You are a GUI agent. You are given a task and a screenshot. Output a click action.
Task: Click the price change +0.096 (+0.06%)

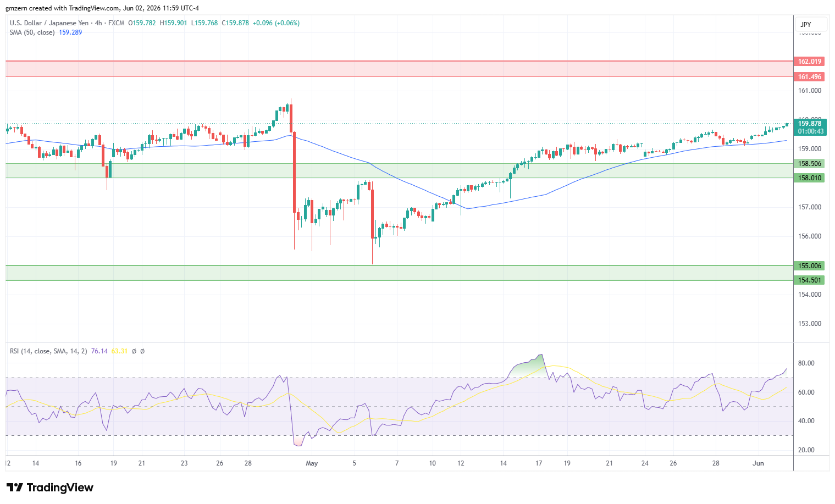coord(276,23)
